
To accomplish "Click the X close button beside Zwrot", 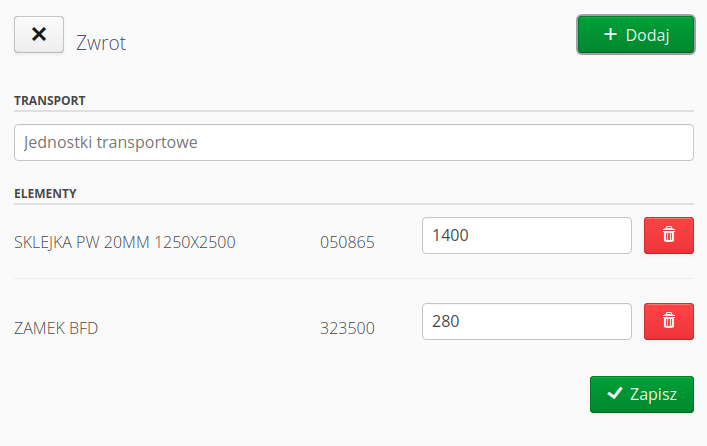I will click(x=39, y=34).
